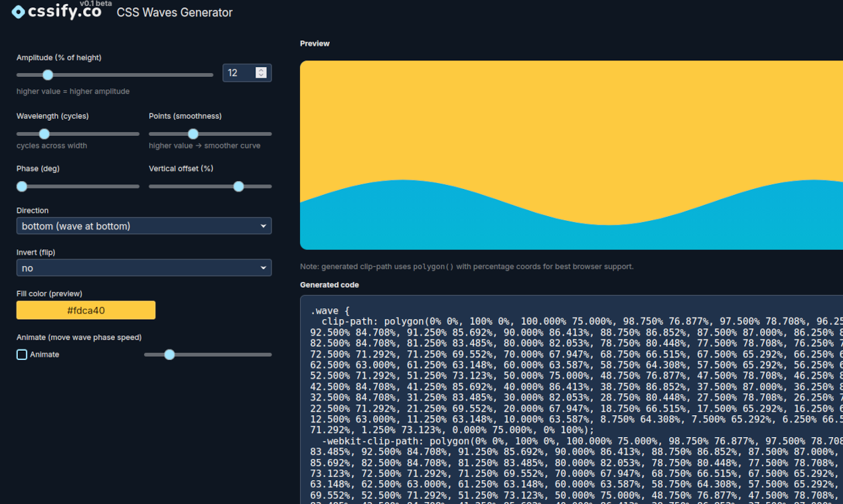Viewport: 843px width, 504px height.
Task: Click the Points (smoothness) slider handle
Action: [x=193, y=134]
